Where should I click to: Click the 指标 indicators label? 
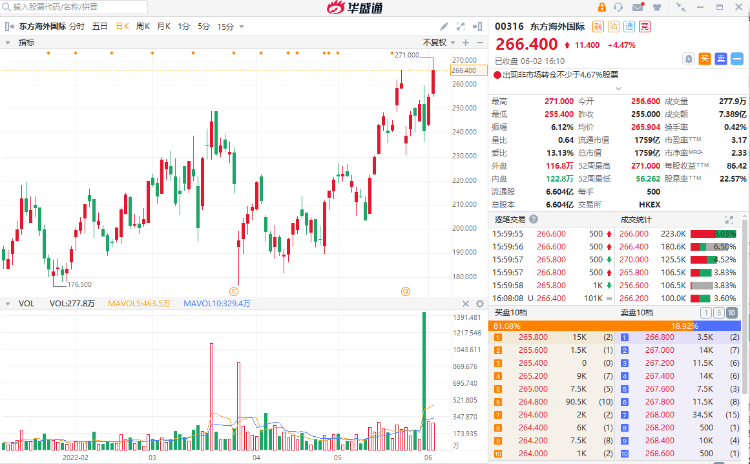(26, 43)
